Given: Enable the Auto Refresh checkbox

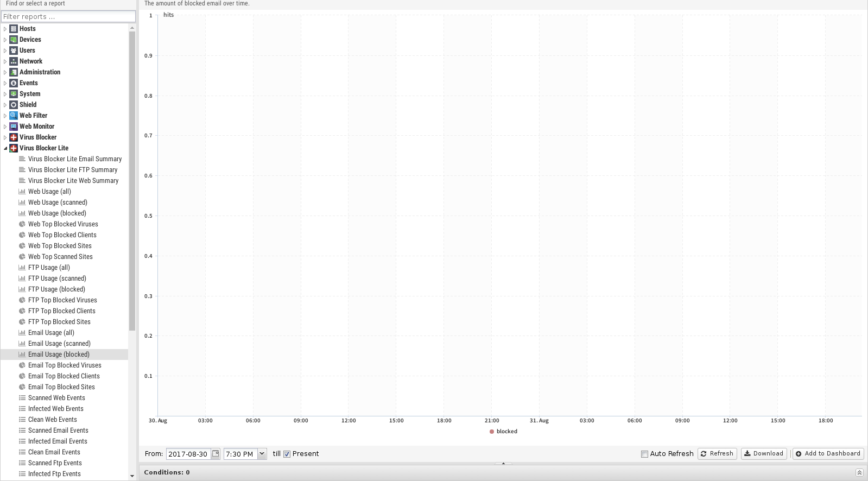Looking at the screenshot, I should pos(644,454).
